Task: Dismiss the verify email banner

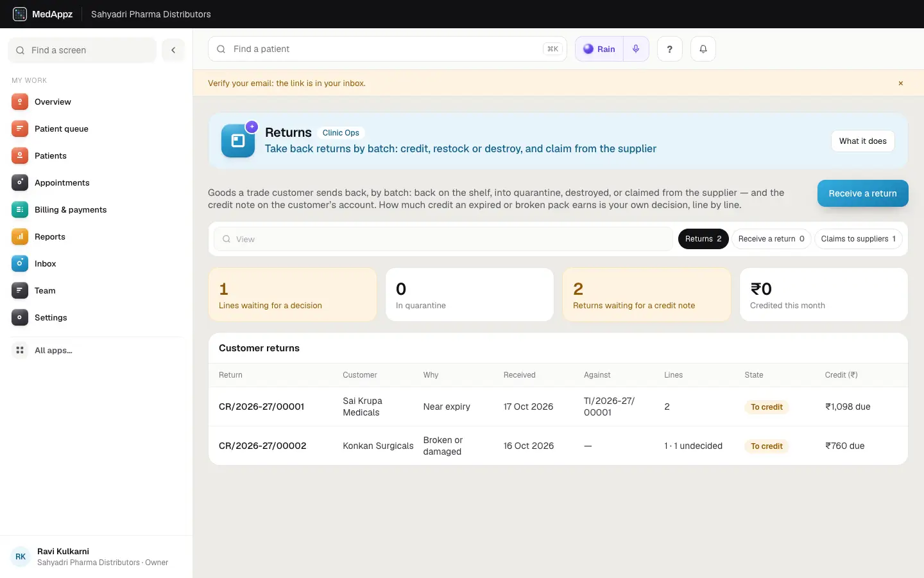Action: (x=901, y=83)
